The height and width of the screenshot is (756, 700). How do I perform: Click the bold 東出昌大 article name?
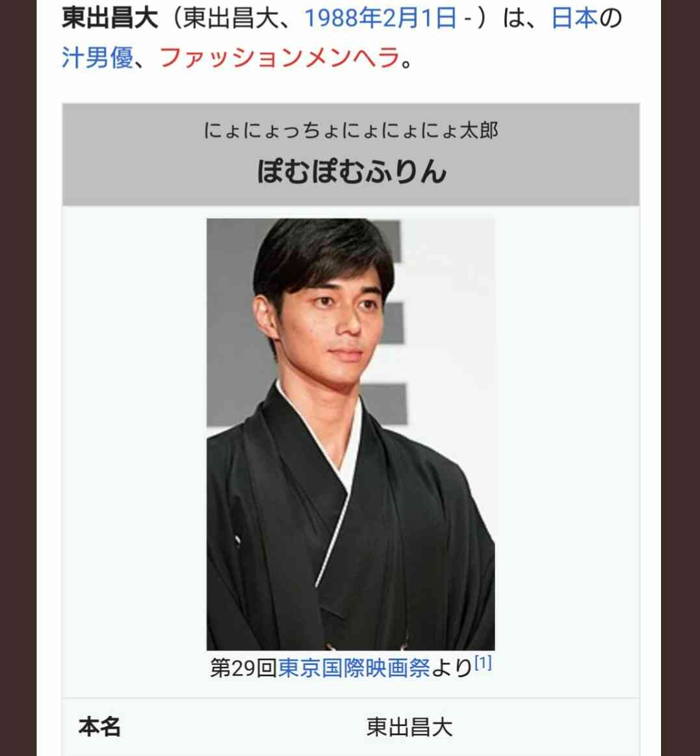[110, 18]
